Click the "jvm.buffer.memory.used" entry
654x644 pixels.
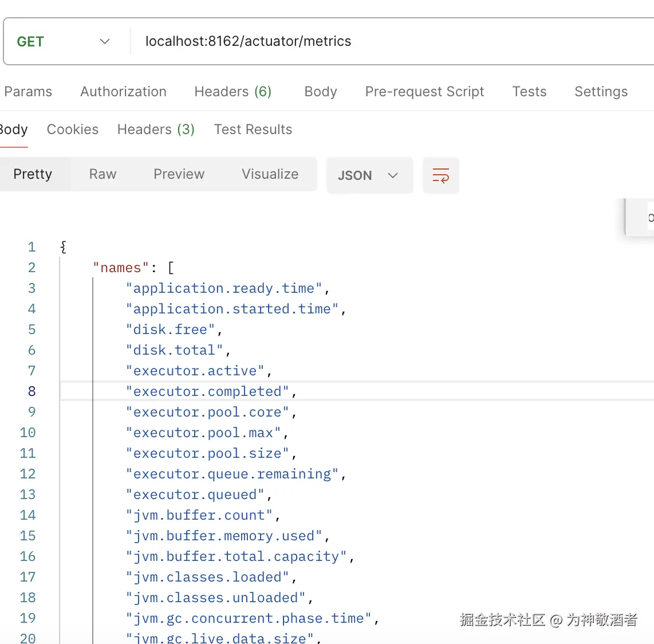pos(223,536)
